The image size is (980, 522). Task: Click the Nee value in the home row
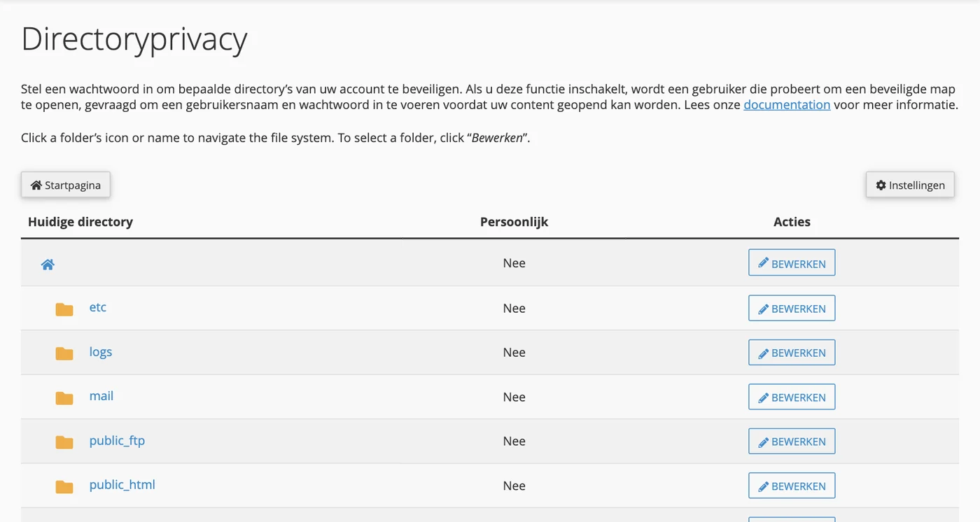514,263
